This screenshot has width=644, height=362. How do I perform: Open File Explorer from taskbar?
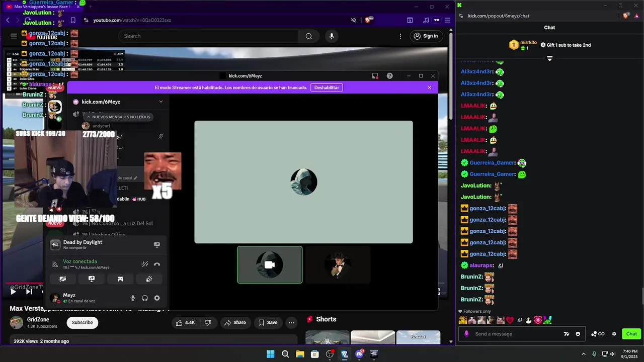coord(300,354)
